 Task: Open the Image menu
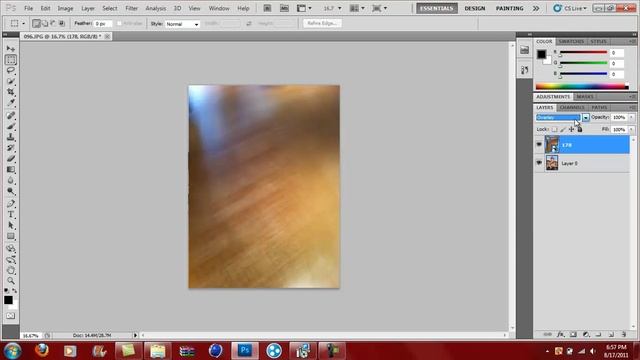click(x=65, y=8)
